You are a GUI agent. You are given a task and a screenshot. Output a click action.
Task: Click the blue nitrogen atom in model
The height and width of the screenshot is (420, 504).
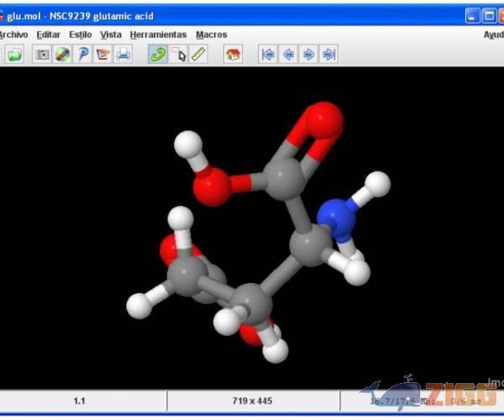tap(338, 218)
